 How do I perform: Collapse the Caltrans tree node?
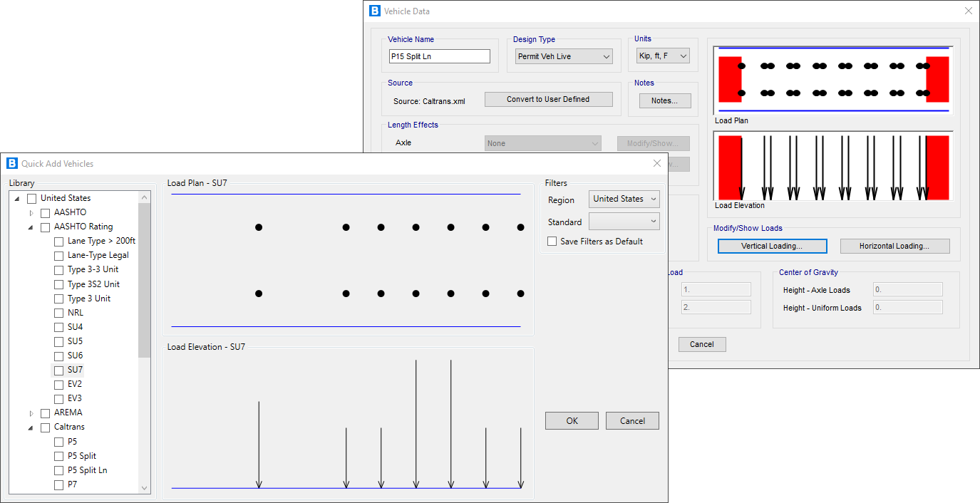pyautogui.click(x=31, y=427)
